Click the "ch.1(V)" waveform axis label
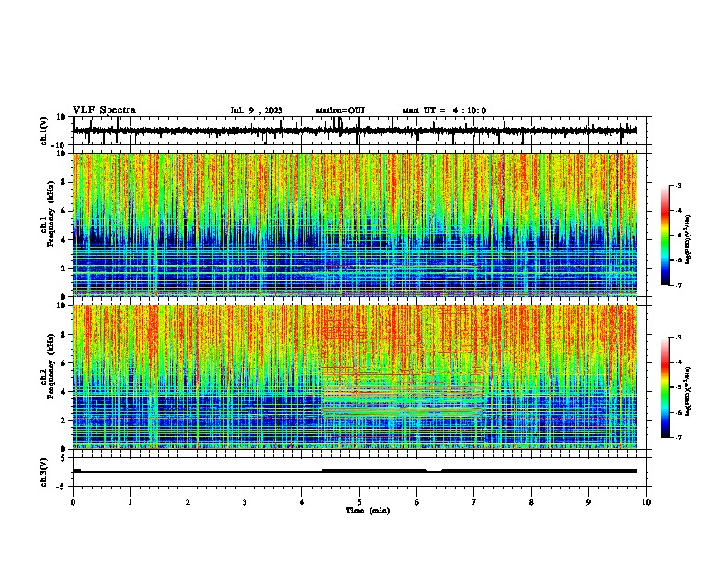 click(44, 131)
